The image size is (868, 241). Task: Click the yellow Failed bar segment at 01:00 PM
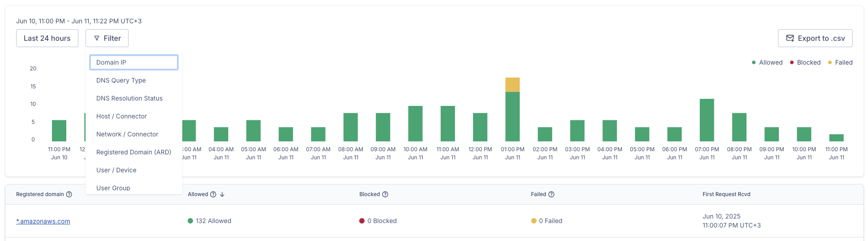[512, 85]
